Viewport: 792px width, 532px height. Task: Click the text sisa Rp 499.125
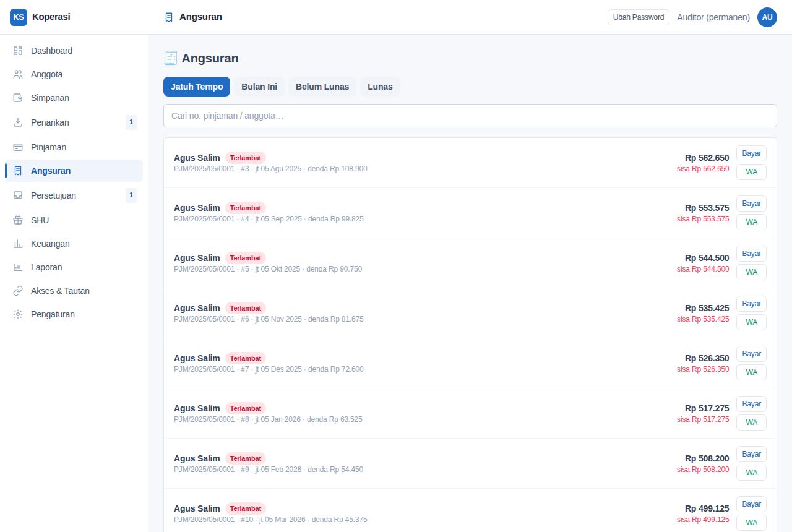click(x=703, y=520)
